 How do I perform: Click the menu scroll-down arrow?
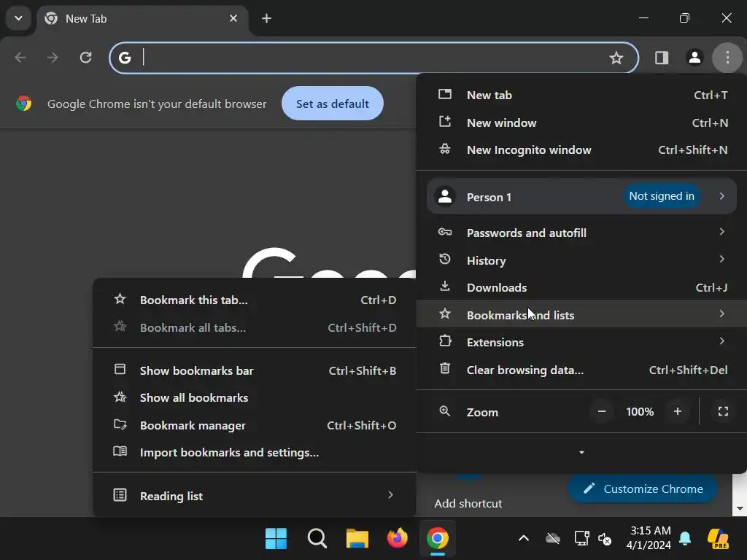click(x=581, y=452)
